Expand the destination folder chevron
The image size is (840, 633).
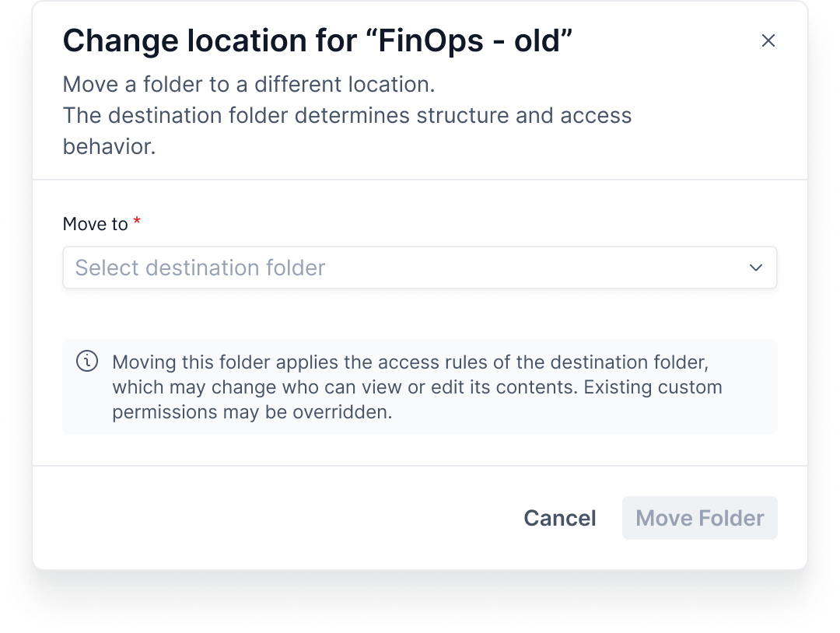coord(755,268)
